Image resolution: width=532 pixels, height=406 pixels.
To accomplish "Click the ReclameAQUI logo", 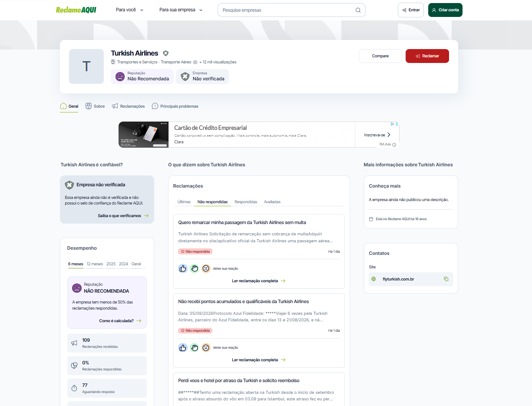I will coord(76,10).
